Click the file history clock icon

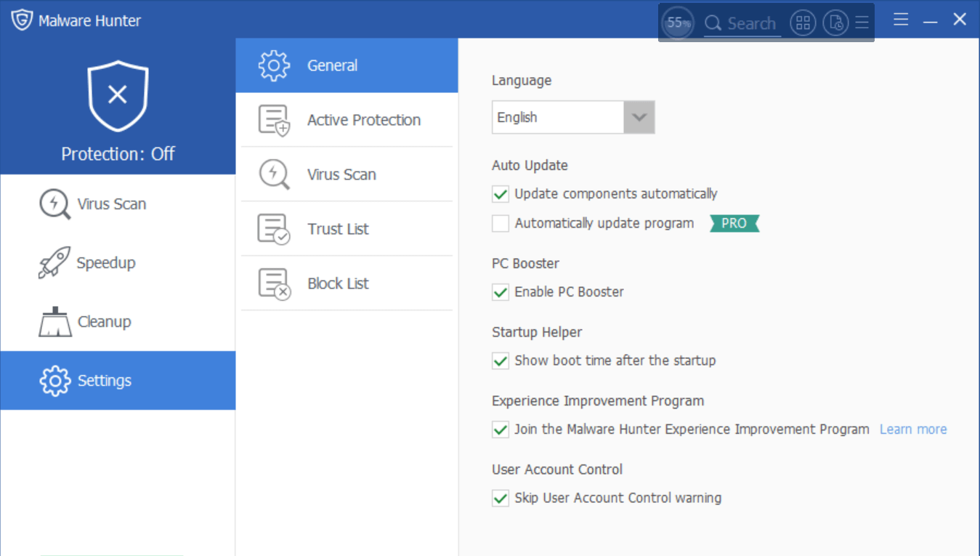pyautogui.click(x=835, y=23)
